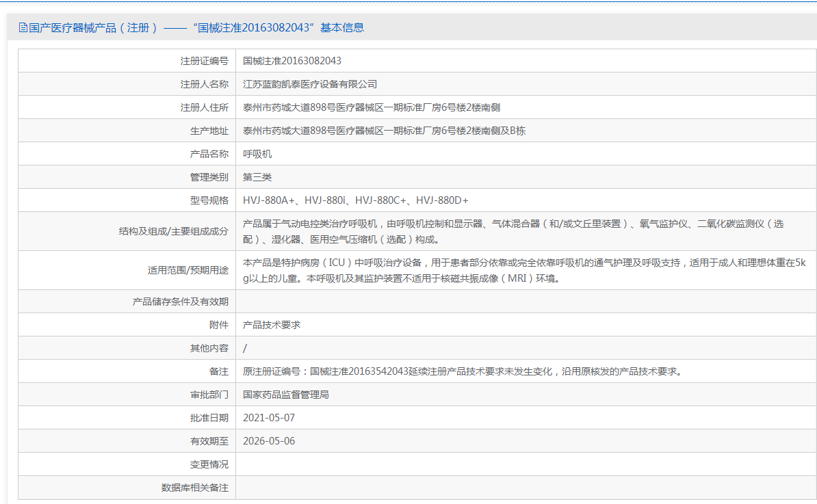817x504 pixels.
Task: Click the label 管理类别
Action: pos(209,178)
